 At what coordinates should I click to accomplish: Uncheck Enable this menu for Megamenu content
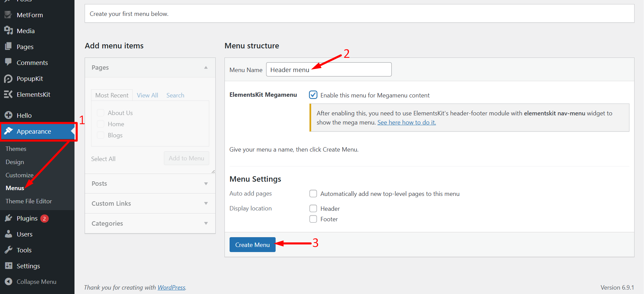(x=313, y=95)
